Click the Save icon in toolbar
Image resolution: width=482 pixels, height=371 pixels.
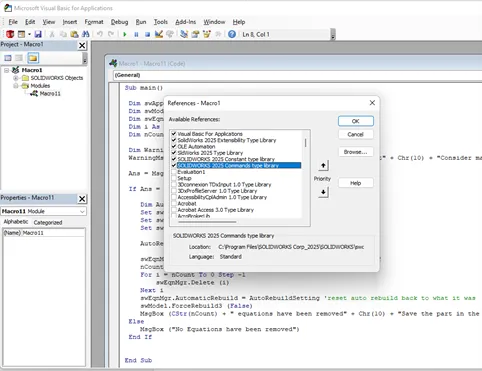(x=38, y=34)
